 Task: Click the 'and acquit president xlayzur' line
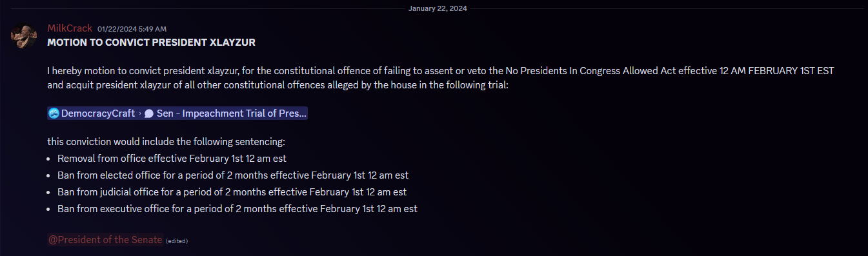coord(278,85)
